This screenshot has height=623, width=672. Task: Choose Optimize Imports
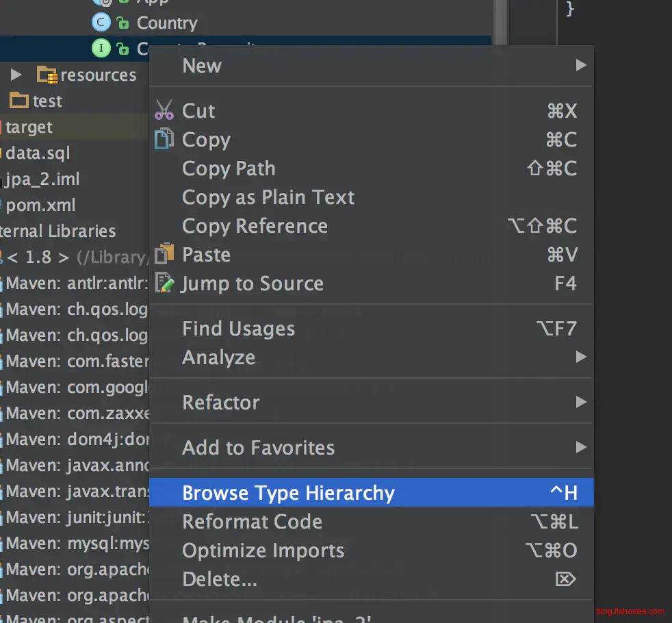[263, 550]
